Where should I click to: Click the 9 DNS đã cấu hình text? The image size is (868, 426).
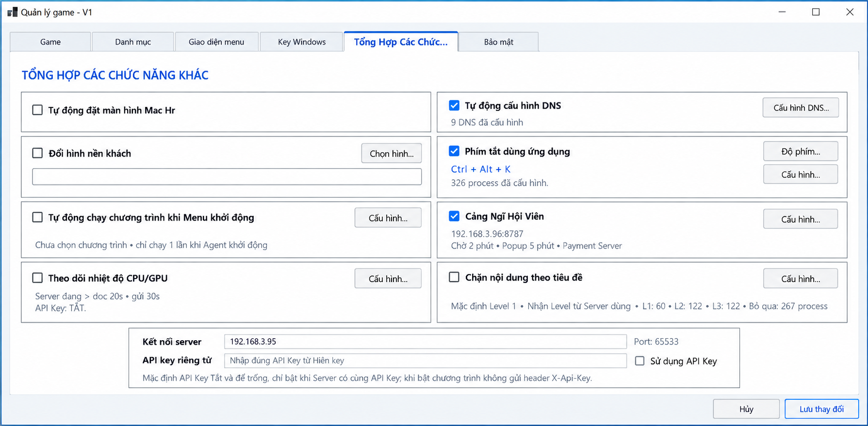click(x=487, y=122)
